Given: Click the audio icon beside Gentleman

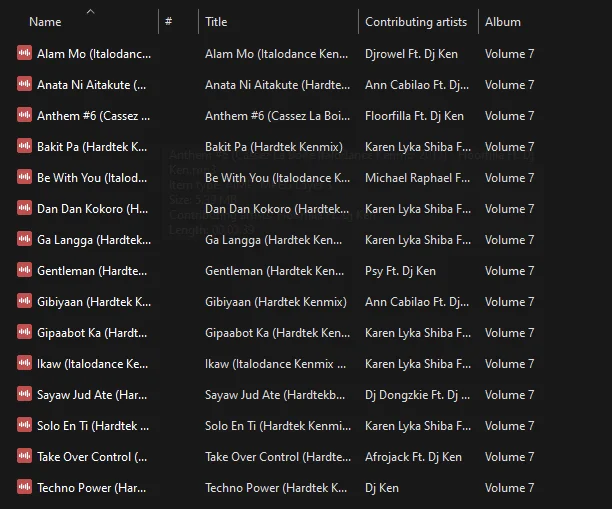Looking at the screenshot, I should [x=24, y=270].
